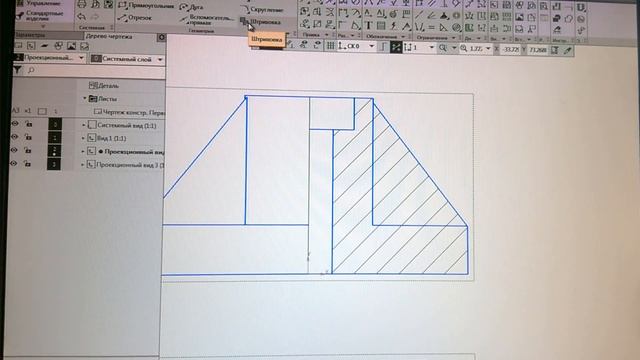Expand the active Проекционный вид node
Image resolution: width=640 pixels, height=360 pixels.
coord(83,151)
